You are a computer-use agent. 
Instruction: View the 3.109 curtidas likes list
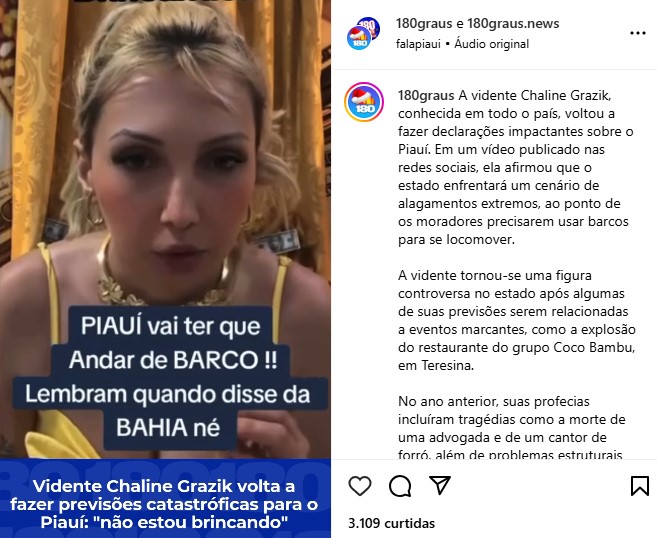point(391,523)
